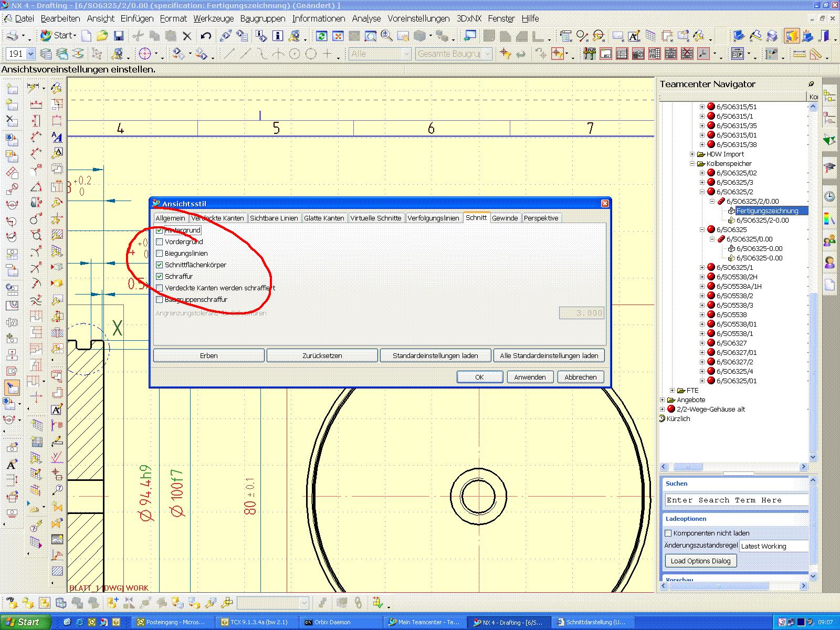Click the Anwenden button
Image resolution: width=840 pixels, height=630 pixels.
530,377
